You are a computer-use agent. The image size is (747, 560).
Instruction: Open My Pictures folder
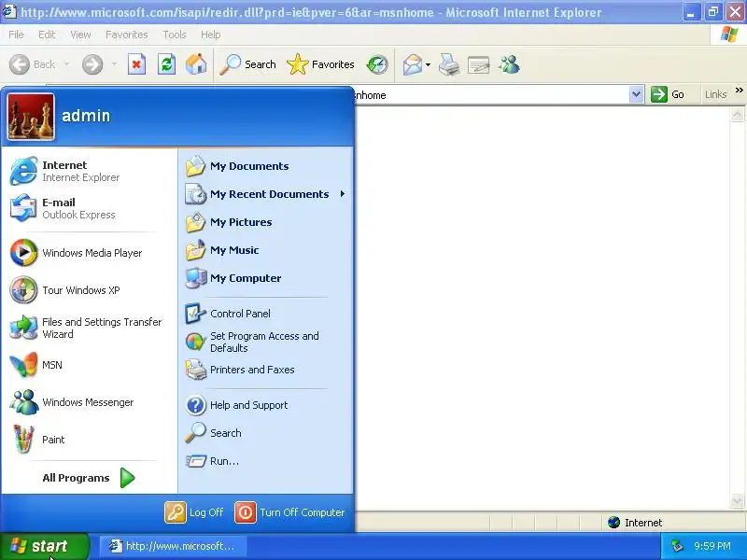pos(266,222)
